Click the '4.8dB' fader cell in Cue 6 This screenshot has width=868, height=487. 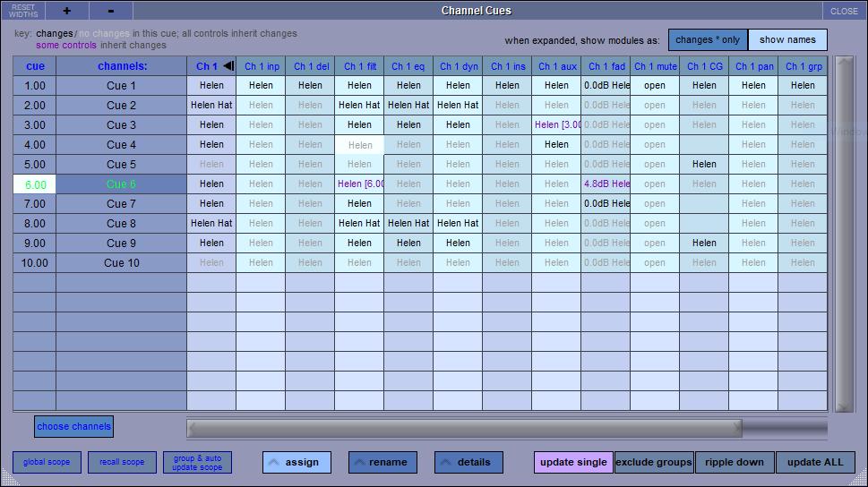click(x=606, y=184)
